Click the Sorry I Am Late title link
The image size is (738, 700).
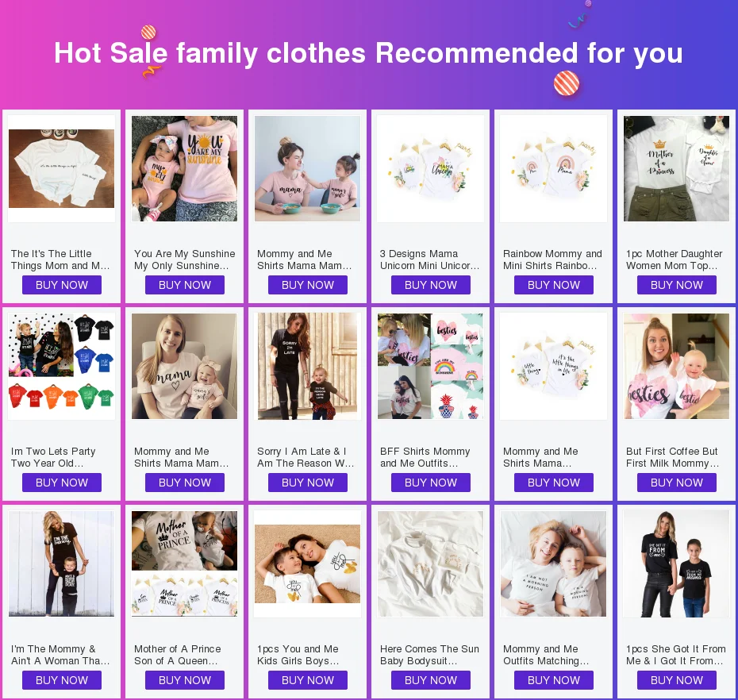click(x=306, y=457)
